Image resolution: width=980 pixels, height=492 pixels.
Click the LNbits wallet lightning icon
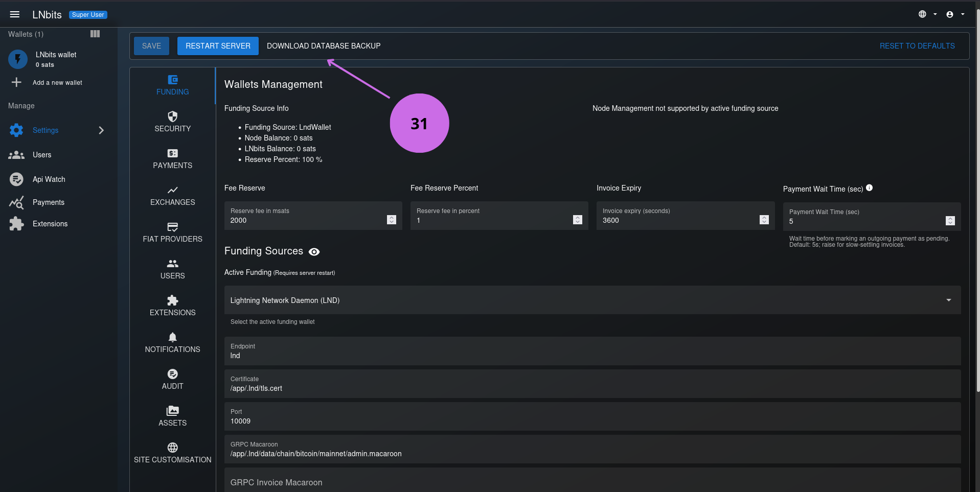pos(17,59)
